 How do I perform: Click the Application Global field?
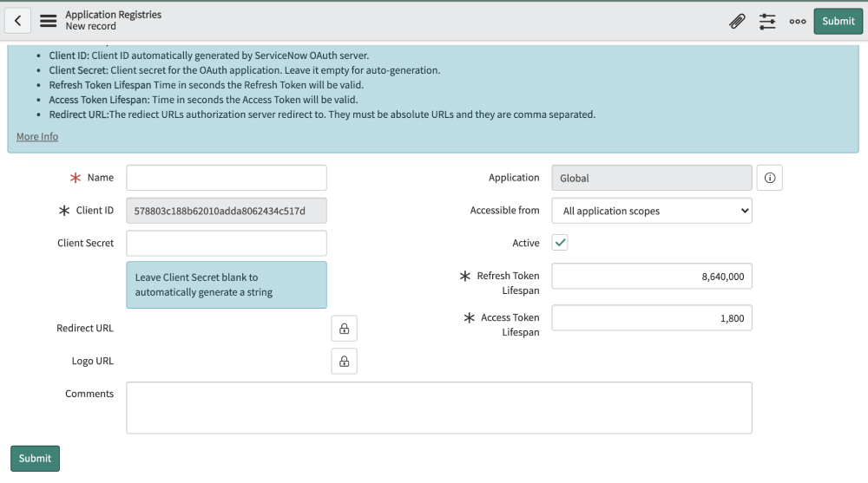click(651, 178)
